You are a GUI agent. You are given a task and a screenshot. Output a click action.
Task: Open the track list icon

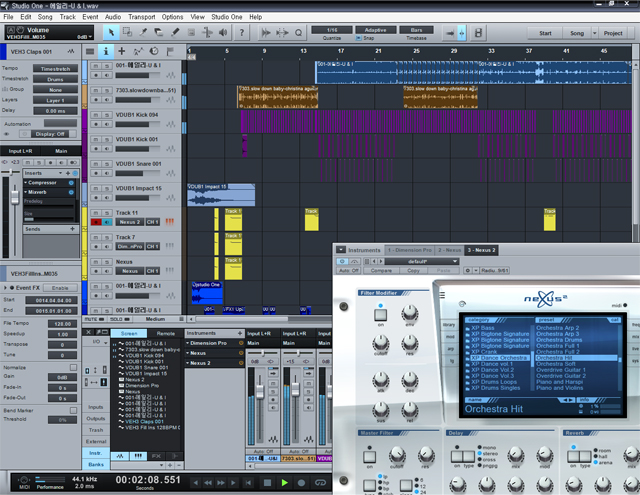pos(90,51)
